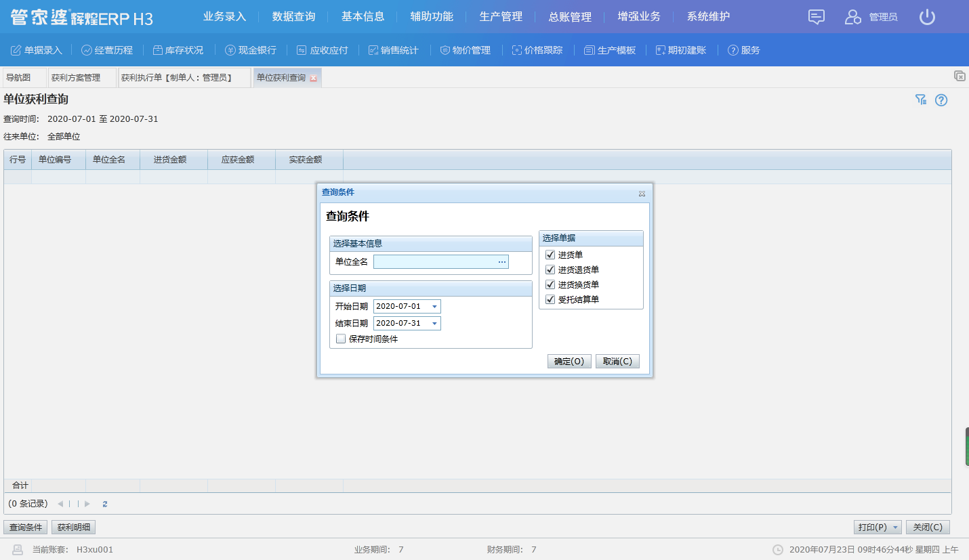The width and height of the screenshot is (969, 560).
Task: Open 销售统计 toolbar item
Action: point(394,50)
